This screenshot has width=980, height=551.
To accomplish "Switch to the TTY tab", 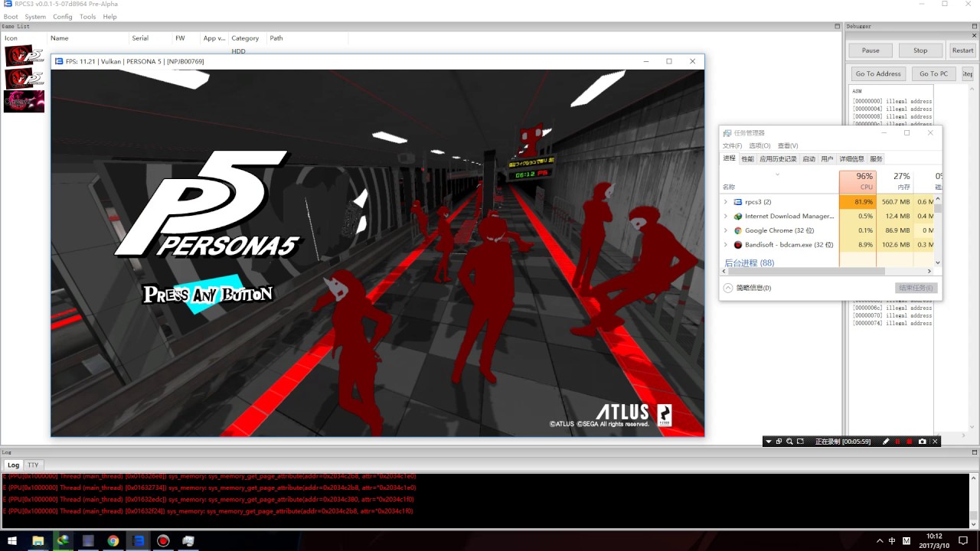I will [x=33, y=465].
